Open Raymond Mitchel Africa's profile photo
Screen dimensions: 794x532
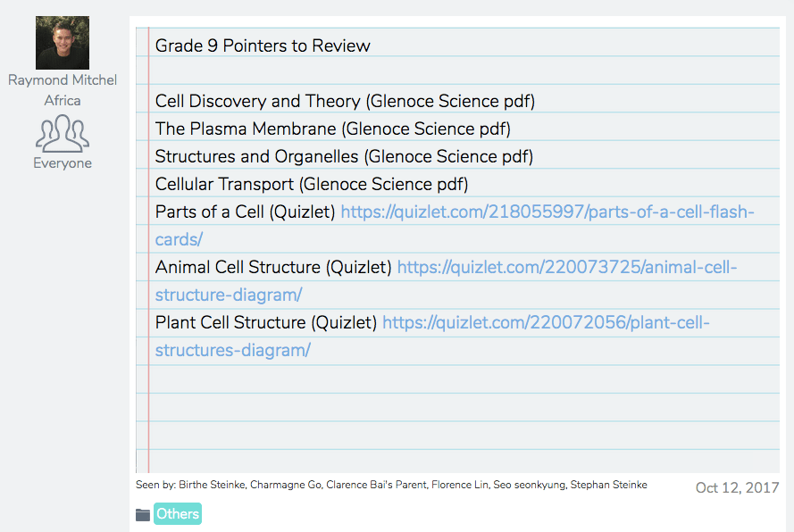click(62, 42)
